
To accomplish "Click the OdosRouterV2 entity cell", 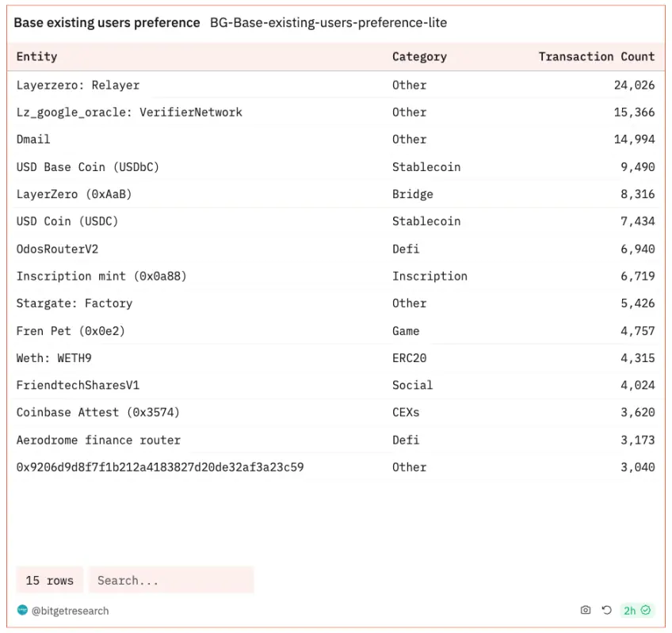I will [57, 249].
